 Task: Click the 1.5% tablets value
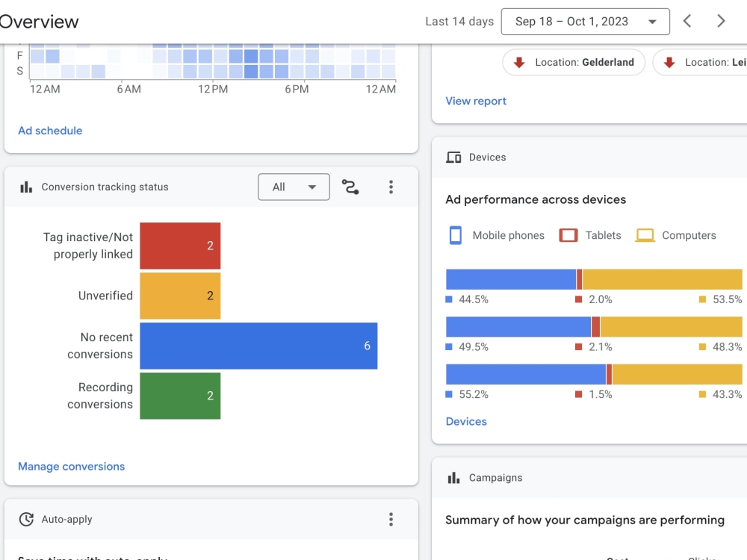click(601, 394)
